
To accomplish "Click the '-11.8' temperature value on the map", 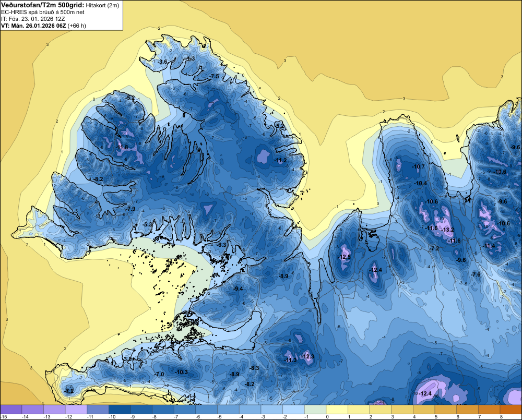I will (x=122, y=147).
